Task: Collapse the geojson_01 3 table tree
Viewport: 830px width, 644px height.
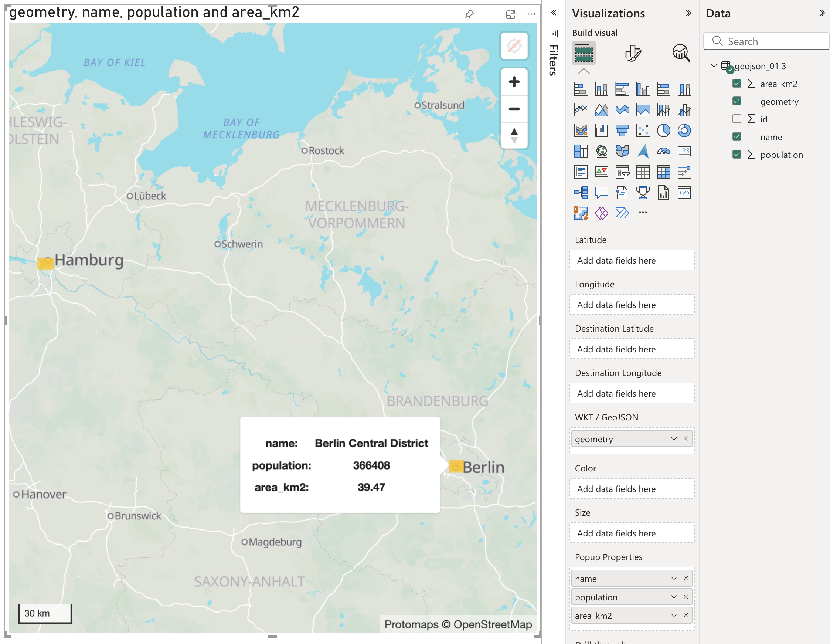Action: [x=713, y=66]
